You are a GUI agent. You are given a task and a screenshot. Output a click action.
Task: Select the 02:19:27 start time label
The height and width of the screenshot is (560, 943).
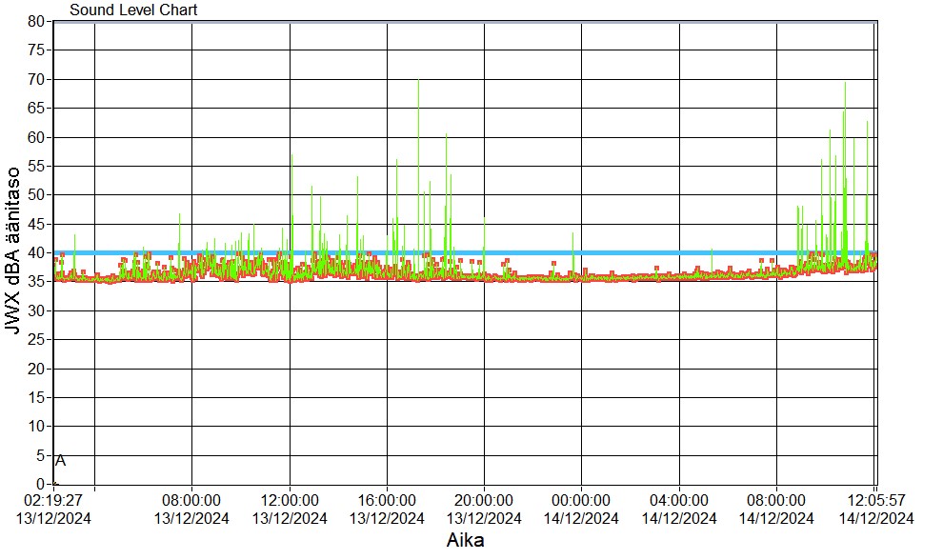[x=53, y=500]
